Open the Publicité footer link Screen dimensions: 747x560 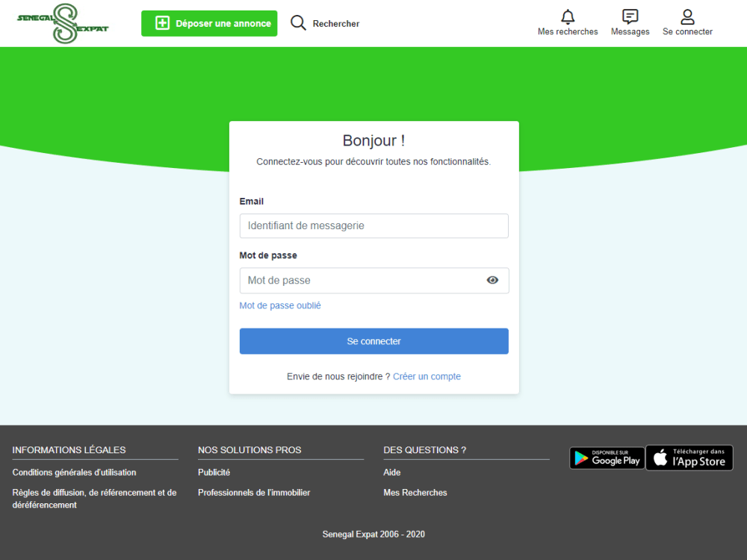point(214,473)
